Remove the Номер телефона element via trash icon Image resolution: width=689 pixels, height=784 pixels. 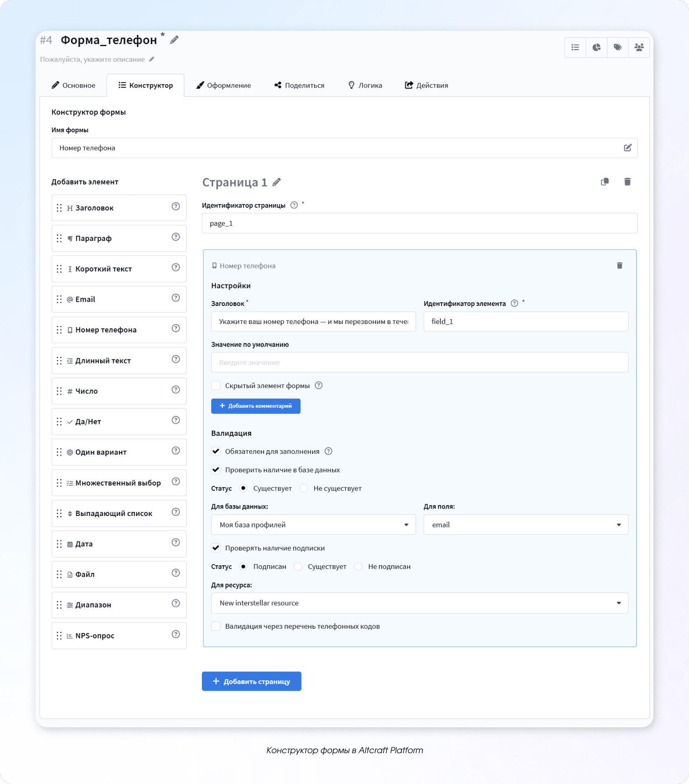(619, 266)
